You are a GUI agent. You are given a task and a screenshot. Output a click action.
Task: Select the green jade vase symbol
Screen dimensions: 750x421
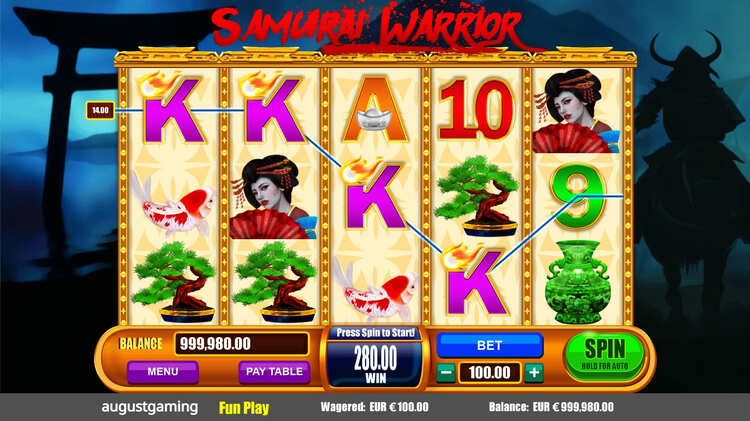point(578,282)
